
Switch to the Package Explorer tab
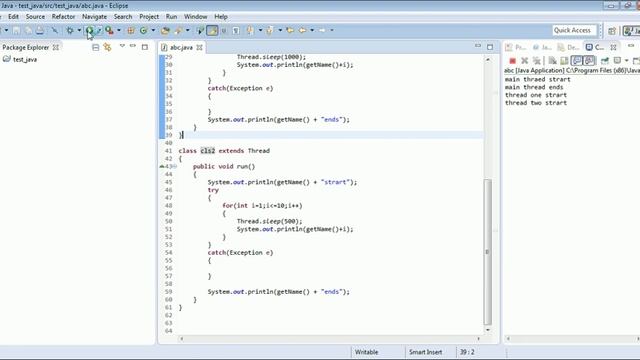pyautogui.click(x=25, y=47)
